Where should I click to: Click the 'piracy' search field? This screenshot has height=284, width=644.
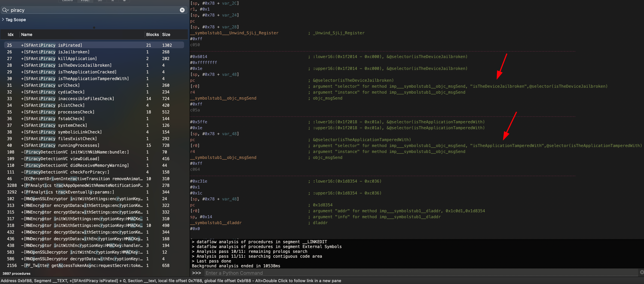point(94,10)
